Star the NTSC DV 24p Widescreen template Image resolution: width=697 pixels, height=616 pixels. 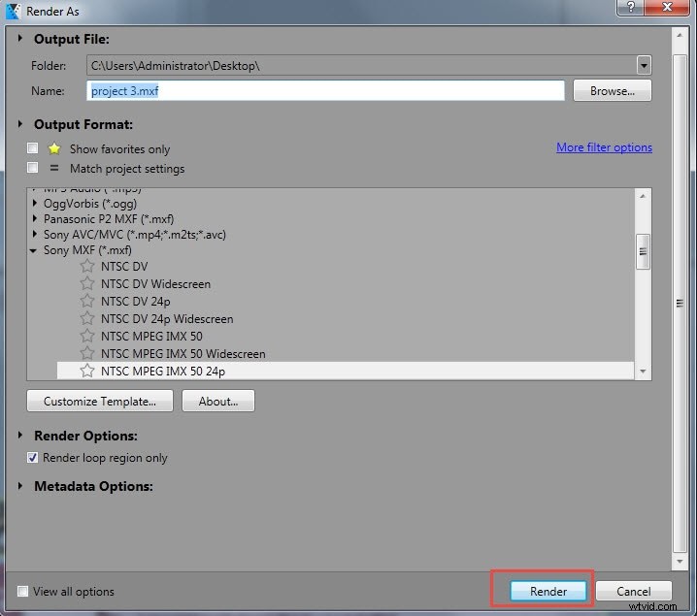pyautogui.click(x=87, y=318)
